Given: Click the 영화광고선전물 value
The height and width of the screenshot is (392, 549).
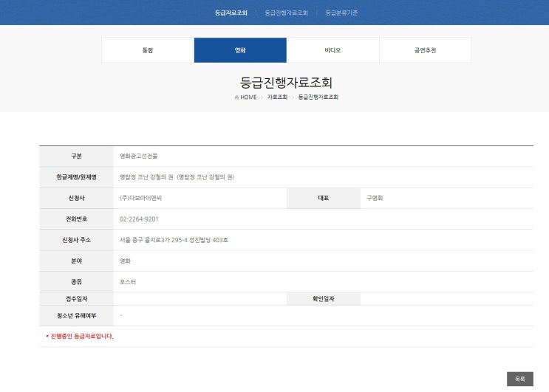Looking at the screenshot, I should coord(139,156).
